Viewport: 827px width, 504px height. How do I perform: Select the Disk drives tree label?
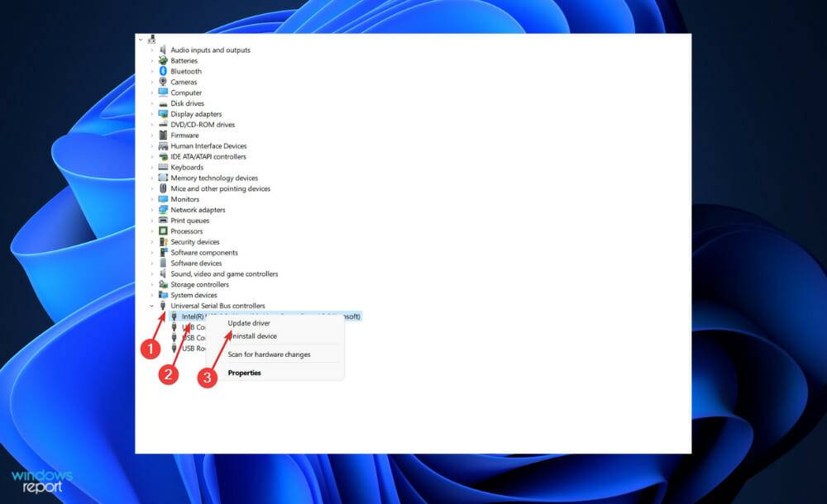click(187, 103)
